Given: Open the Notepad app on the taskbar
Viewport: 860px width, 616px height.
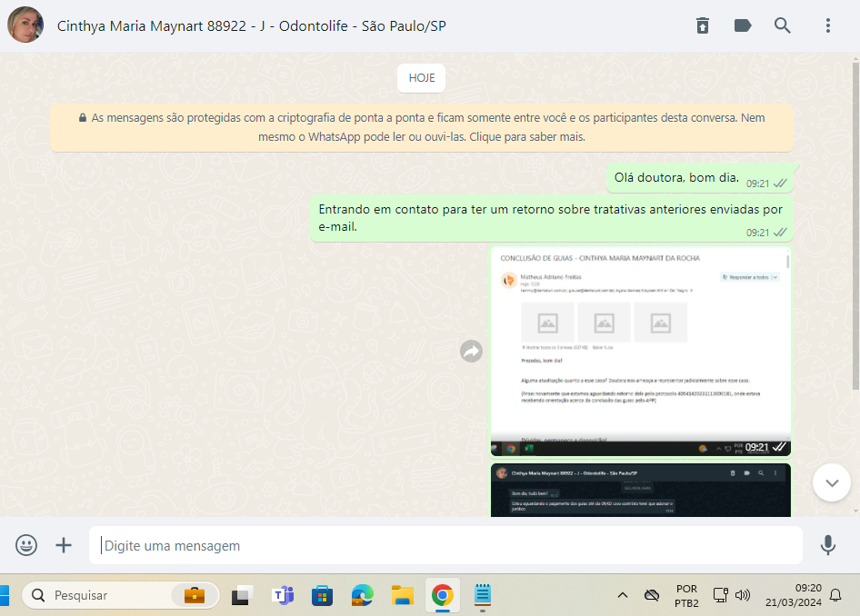Looking at the screenshot, I should point(483,595).
